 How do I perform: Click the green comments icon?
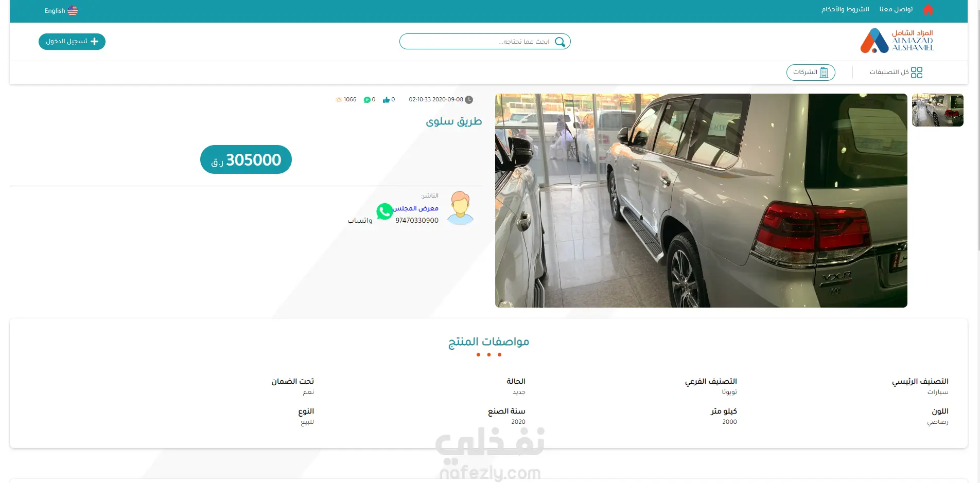[x=367, y=100]
